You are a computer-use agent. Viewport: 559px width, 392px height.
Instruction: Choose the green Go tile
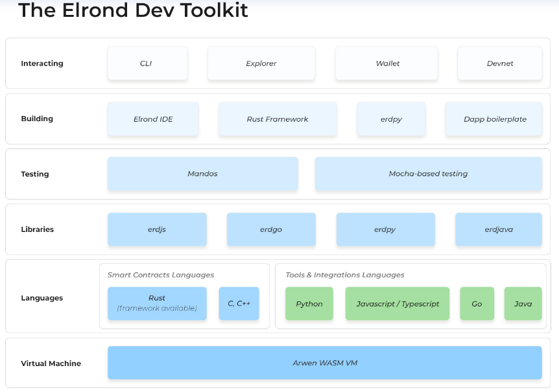(x=477, y=303)
